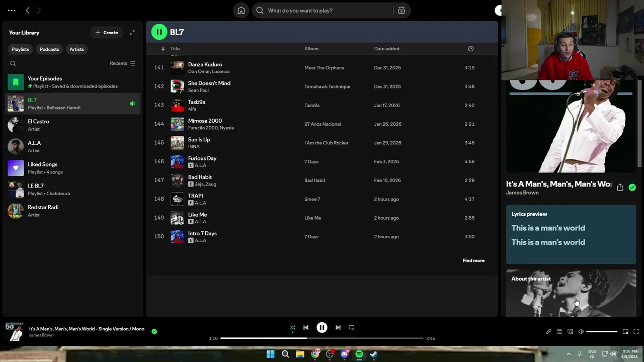Click the now-playing cover art in bottom bar
644x362 pixels.
tap(15, 332)
